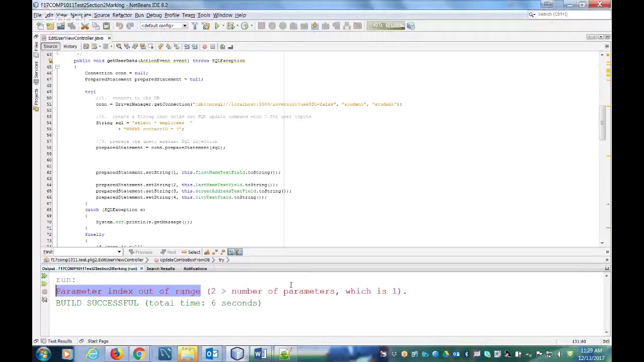
Task: Click Stop Macro Recording square
Action: pyautogui.click(x=212, y=47)
